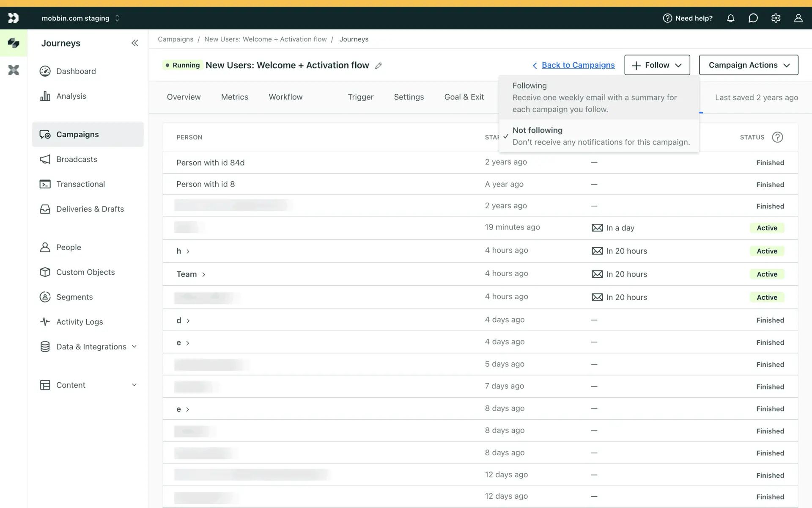Click pencil icon to rename campaign

tap(379, 66)
